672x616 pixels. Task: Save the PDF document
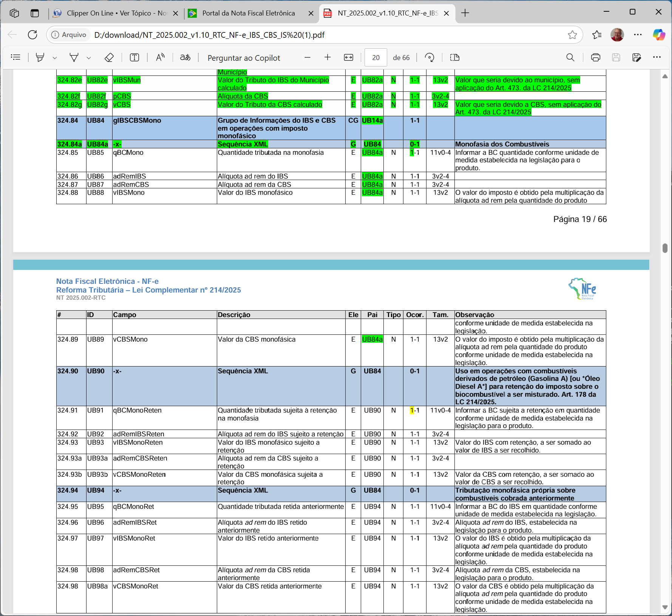[616, 57]
